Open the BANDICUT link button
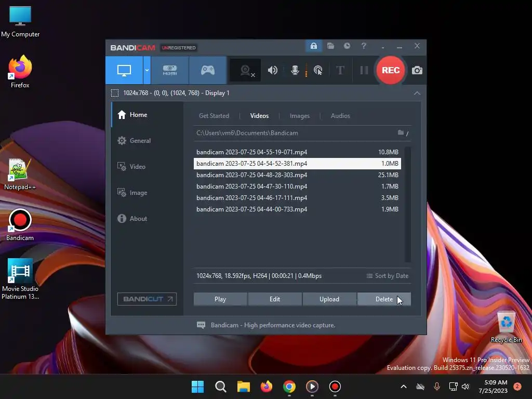Viewport: 532px width, 399px height. click(x=147, y=299)
